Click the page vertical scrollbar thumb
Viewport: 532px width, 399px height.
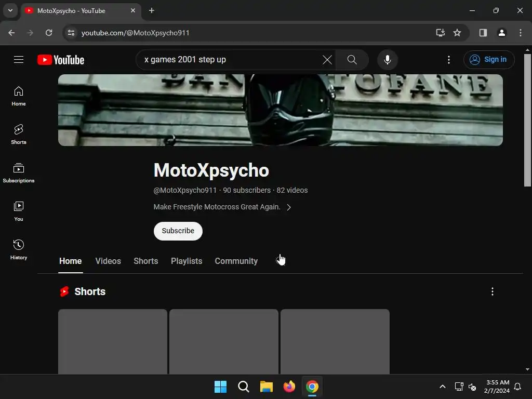527,120
